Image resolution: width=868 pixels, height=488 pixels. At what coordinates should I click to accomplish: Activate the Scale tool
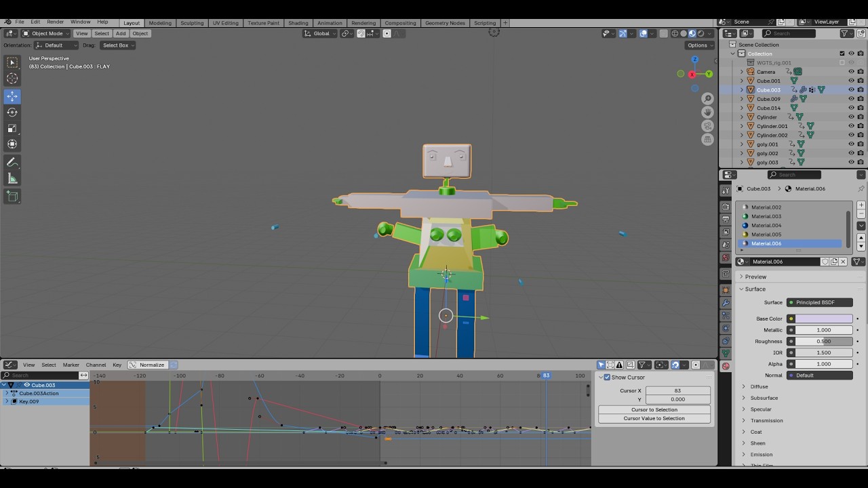click(12, 128)
